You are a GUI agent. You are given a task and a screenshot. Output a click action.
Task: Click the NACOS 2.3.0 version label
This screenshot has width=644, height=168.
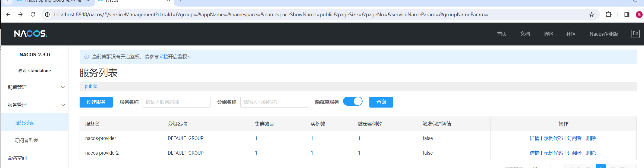(x=35, y=55)
